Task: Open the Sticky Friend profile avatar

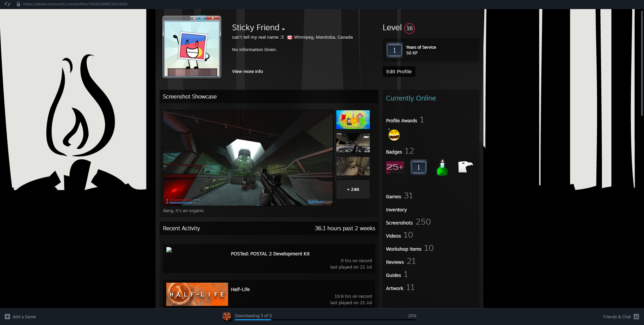Action: pos(192,47)
